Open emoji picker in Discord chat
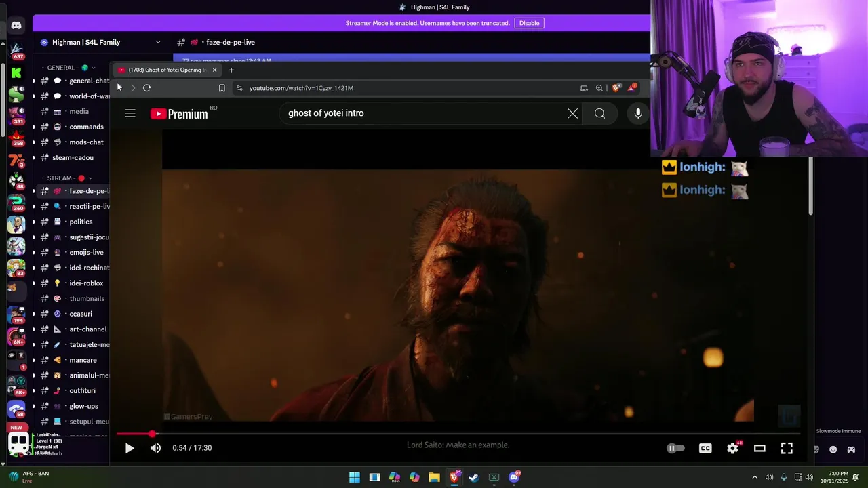This screenshot has height=488, width=868. 833,449
